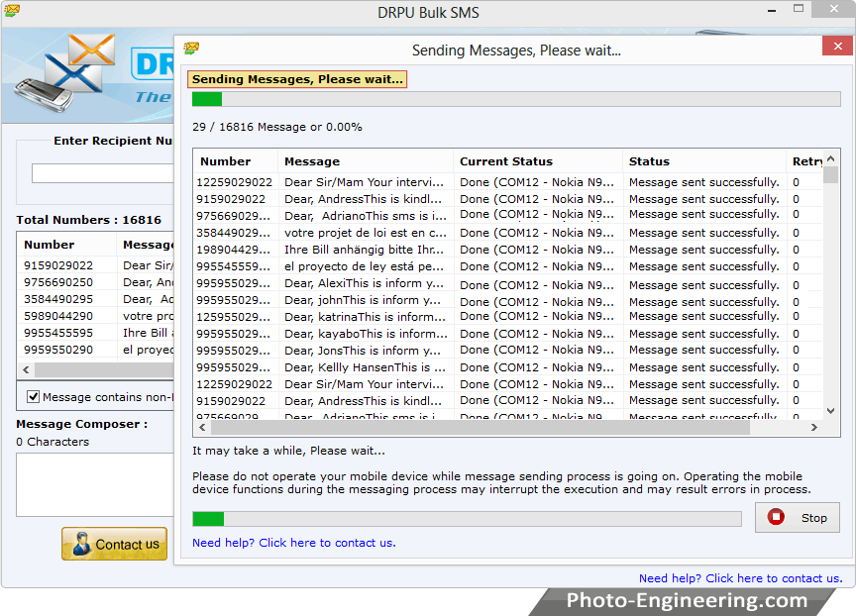This screenshot has width=856, height=616.
Task: Click the Message column header in the dialog
Action: 366,161
